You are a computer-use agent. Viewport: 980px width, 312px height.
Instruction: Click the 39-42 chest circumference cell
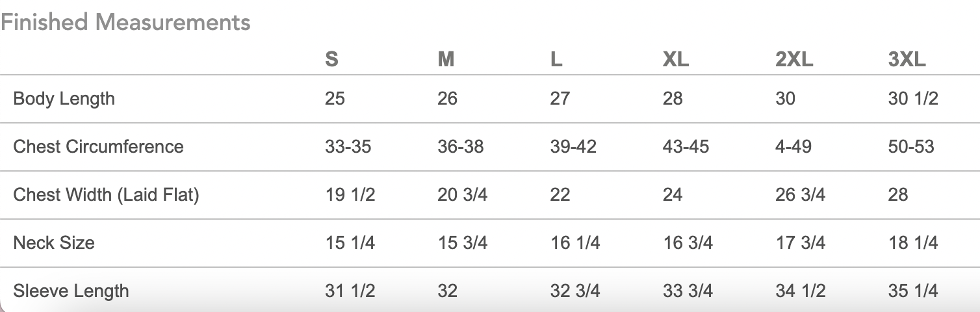pos(573,146)
